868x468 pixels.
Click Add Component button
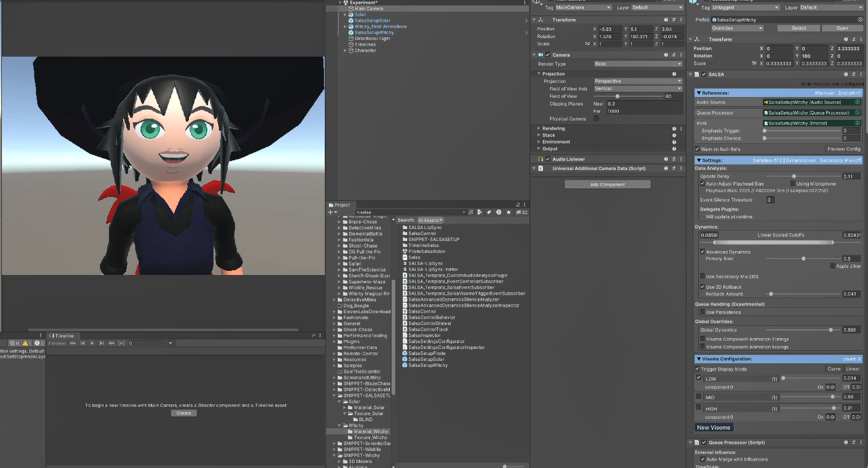(x=607, y=184)
